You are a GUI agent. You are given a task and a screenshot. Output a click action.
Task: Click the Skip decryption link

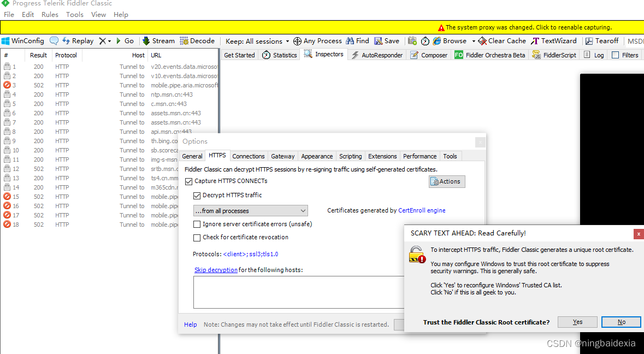(x=216, y=270)
